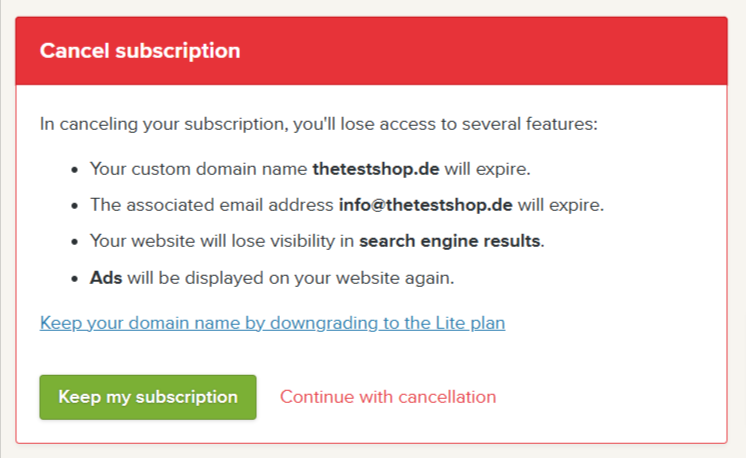Click the bullet dot beside the Ads line
Viewport: 746px width, 458px height.
75,278
